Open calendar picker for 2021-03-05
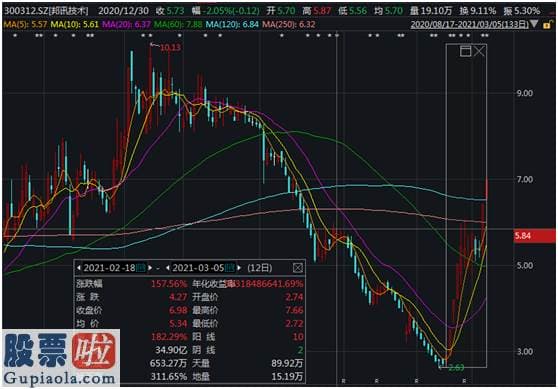 pos(230,268)
